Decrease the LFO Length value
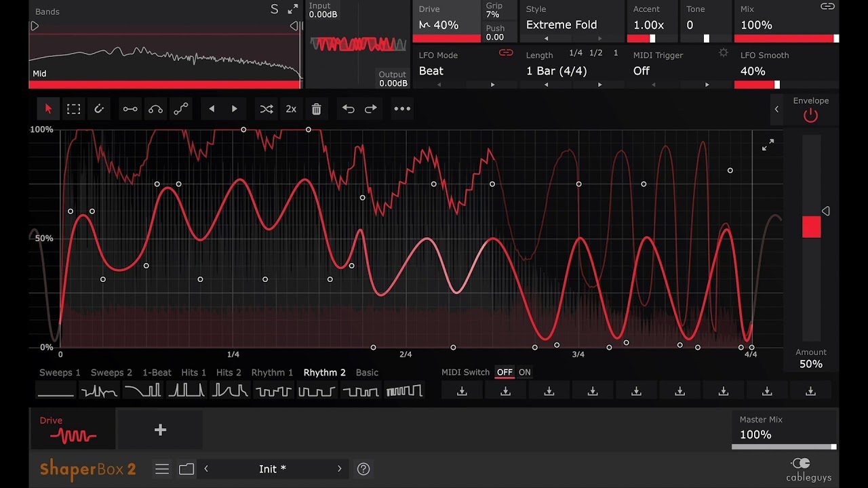 (547, 85)
